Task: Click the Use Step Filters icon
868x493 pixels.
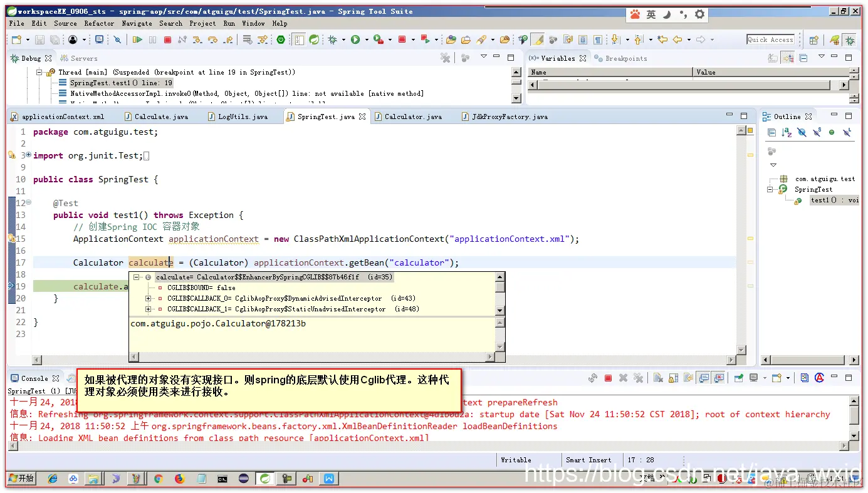Action: coord(263,39)
